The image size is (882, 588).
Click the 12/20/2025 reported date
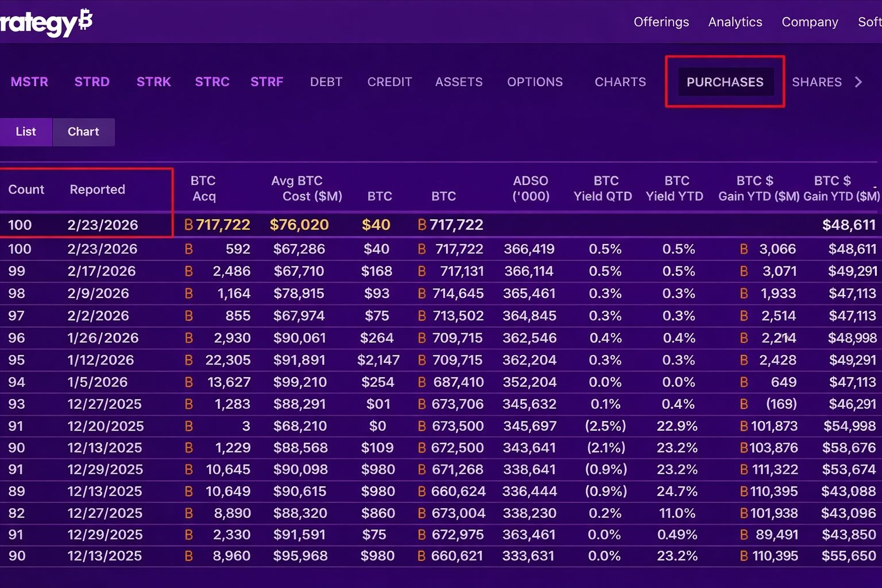point(106,426)
